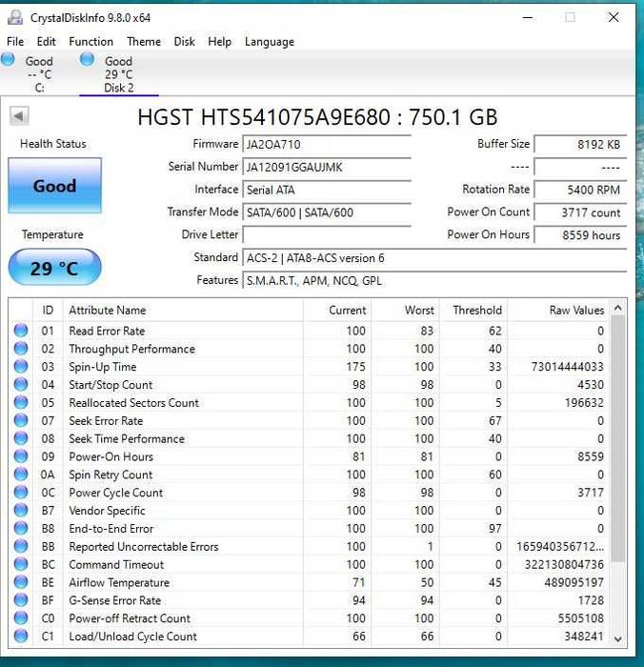Click the Features field
The height and width of the screenshot is (667, 644).
pos(434,280)
